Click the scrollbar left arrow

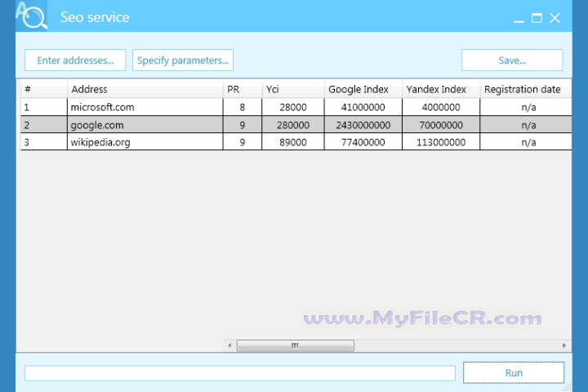[x=229, y=345]
